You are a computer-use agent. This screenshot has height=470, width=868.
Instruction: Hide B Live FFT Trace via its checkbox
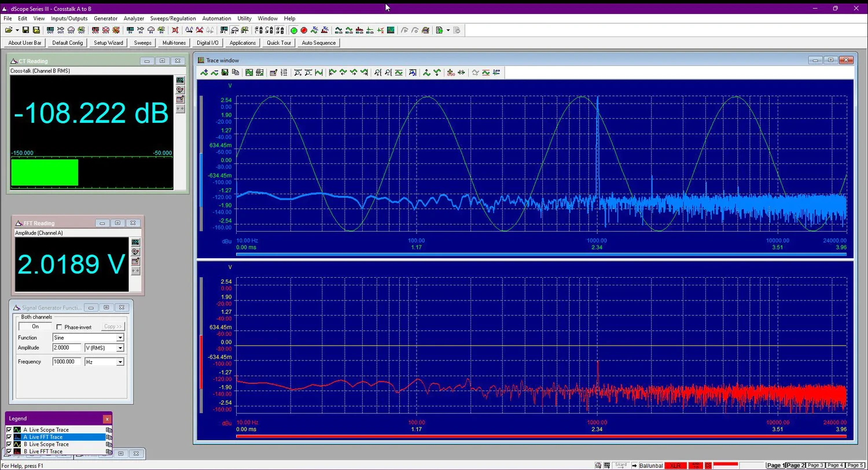click(x=9, y=451)
